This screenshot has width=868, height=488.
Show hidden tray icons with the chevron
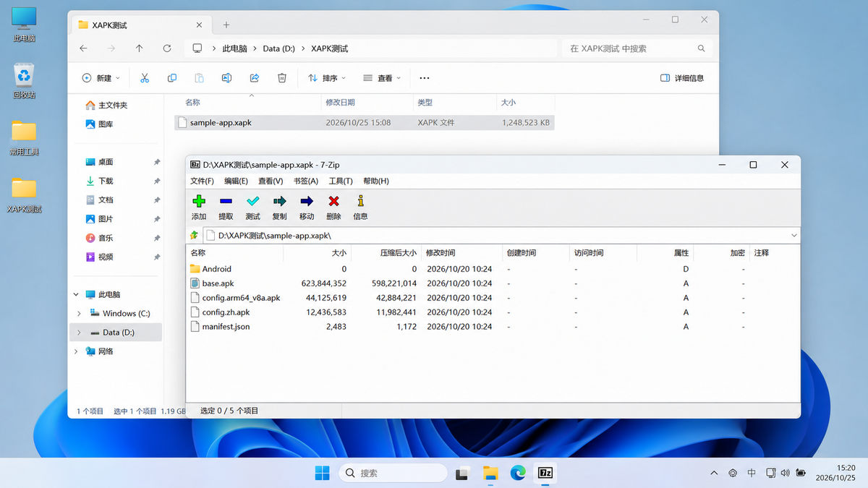(x=714, y=473)
